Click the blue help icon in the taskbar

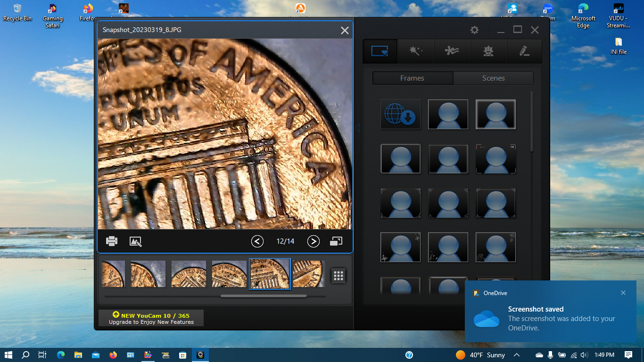(409, 355)
